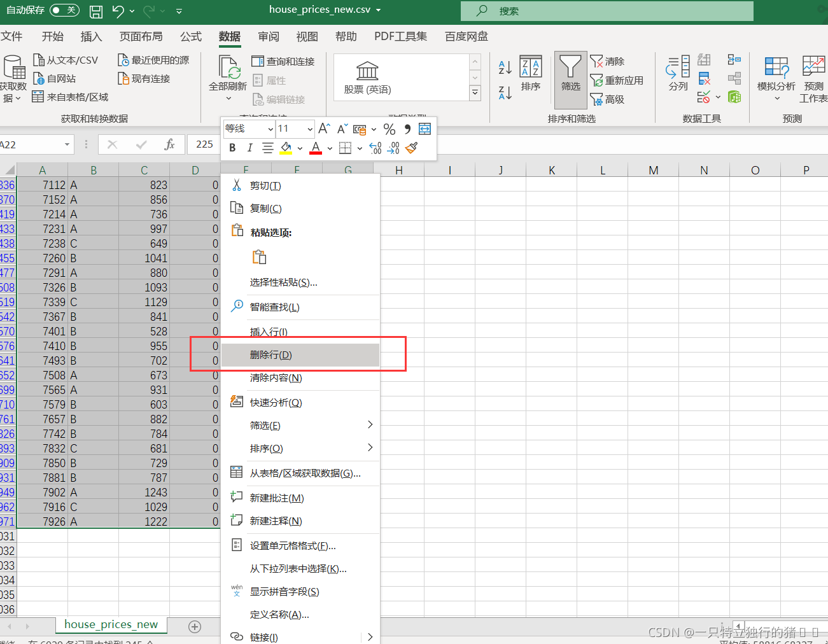Screen dimensions: 828x644
Task: Click the insert function fx icon
Action: (x=169, y=144)
